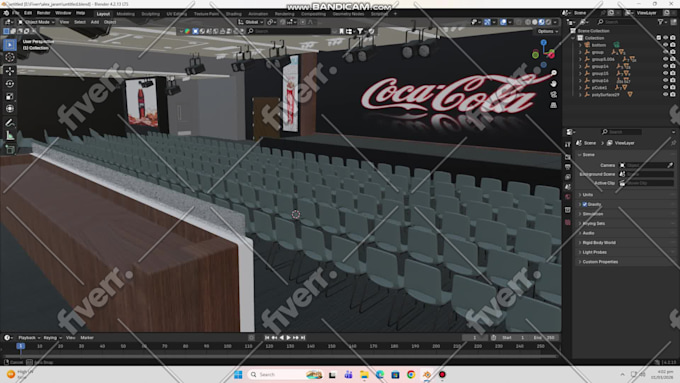Pick camera with the eyedropper icon

(x=670, y=165)
